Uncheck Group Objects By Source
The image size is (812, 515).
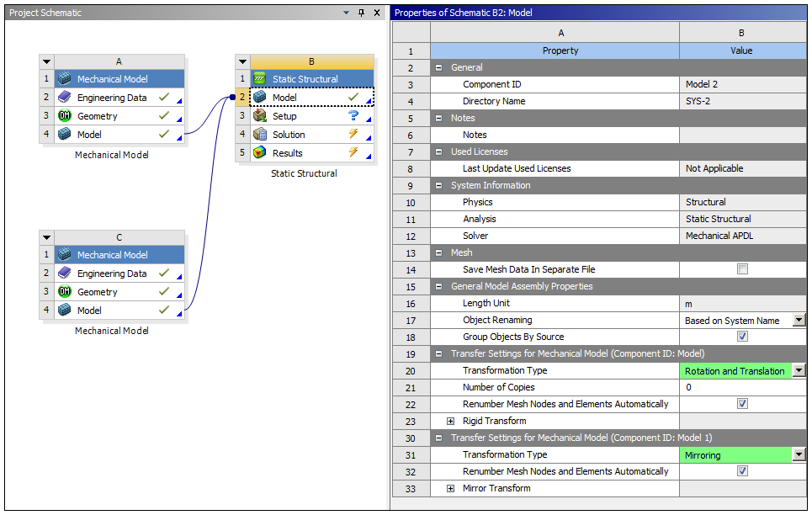pyautogui.click(x=742, y=337)
